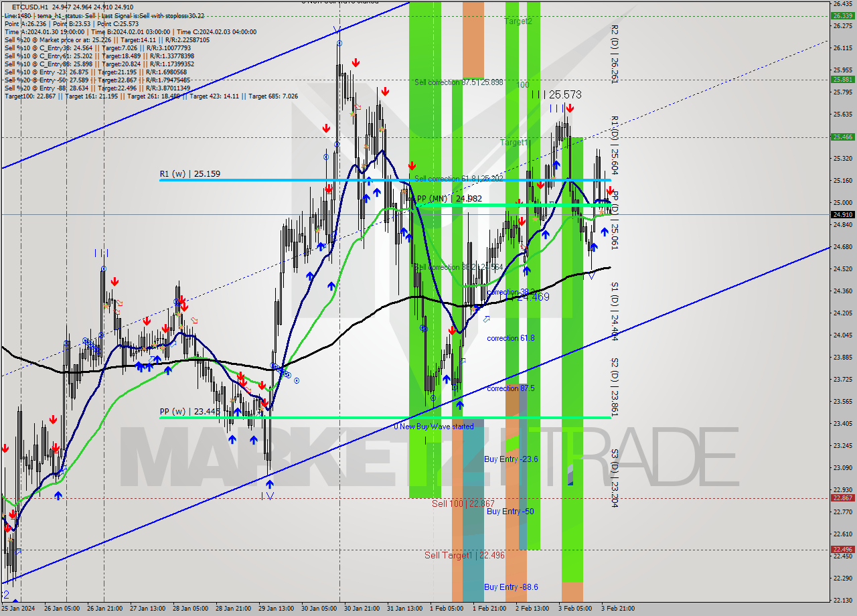
Task: Click the 24.045 price axis value
Action: [842, 335]
